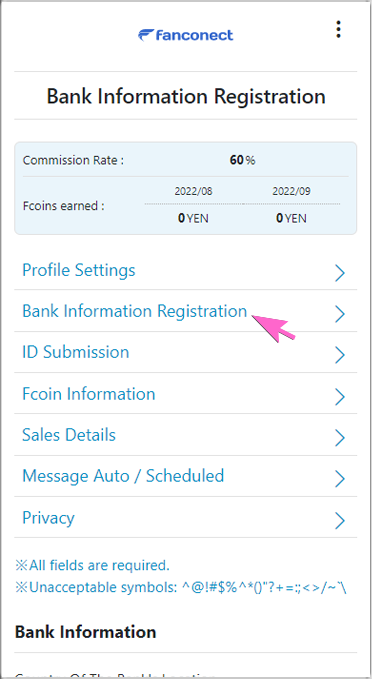This screenshot has width=372, height=679.
Task: Click the 2022/09 month header
Action: click(x=291, y=191)
